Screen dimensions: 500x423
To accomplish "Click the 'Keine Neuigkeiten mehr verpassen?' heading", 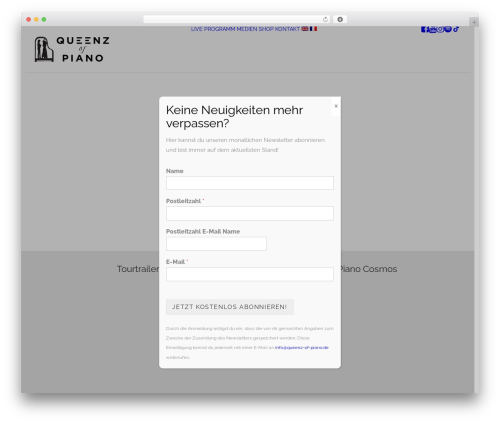I will point(234,117).
